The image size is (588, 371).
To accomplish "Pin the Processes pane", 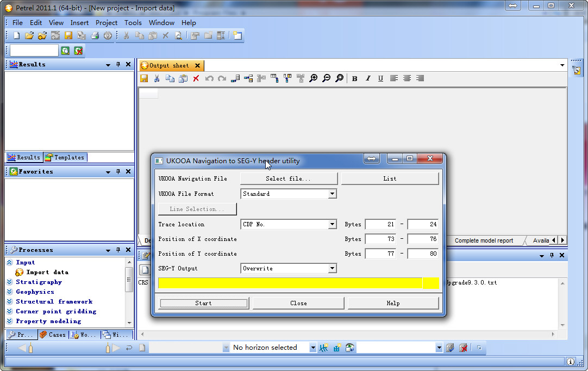I will (x=118, y=250).
